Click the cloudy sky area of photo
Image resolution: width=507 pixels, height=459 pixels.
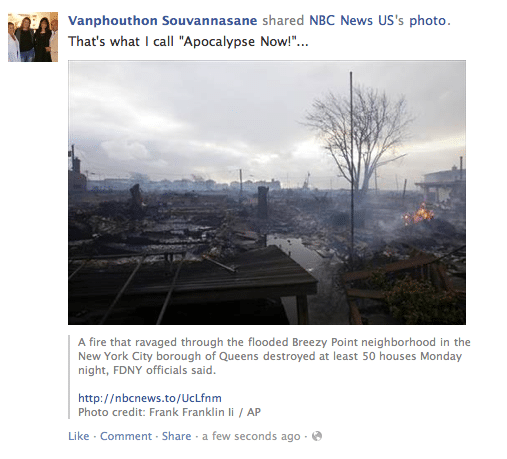pyautogui.click(x=200, y=110)
